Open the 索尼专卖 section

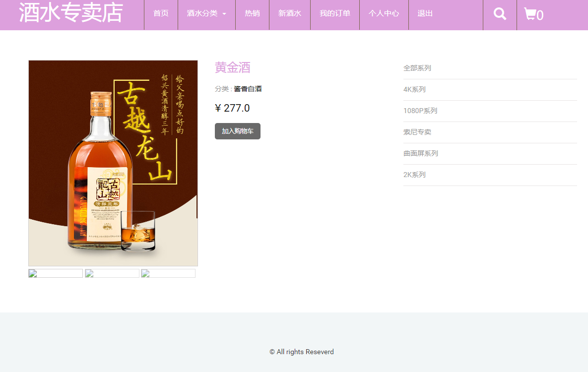click(417, 132)
